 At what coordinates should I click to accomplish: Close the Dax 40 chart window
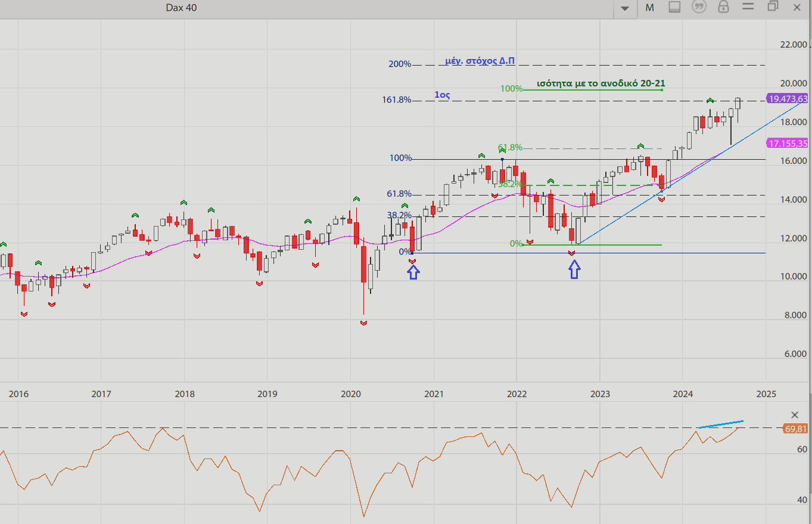[x=797, y=7]
